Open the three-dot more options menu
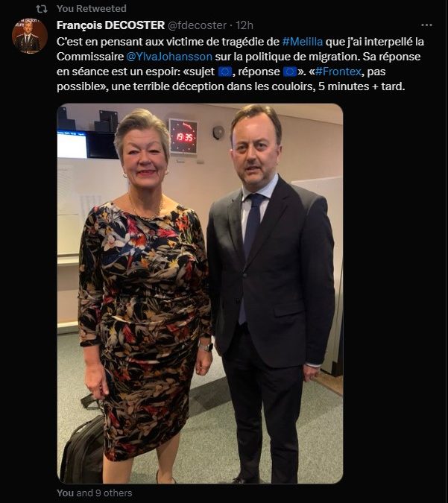This screenshot has height=503, width=448. click(426, 25)
